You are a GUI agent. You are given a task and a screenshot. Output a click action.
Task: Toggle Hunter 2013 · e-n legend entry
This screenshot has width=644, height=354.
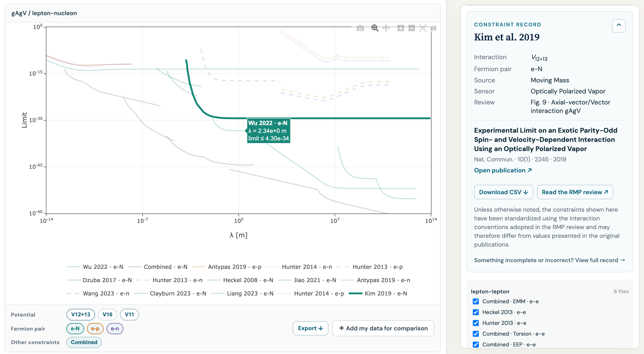pos(170,280)
